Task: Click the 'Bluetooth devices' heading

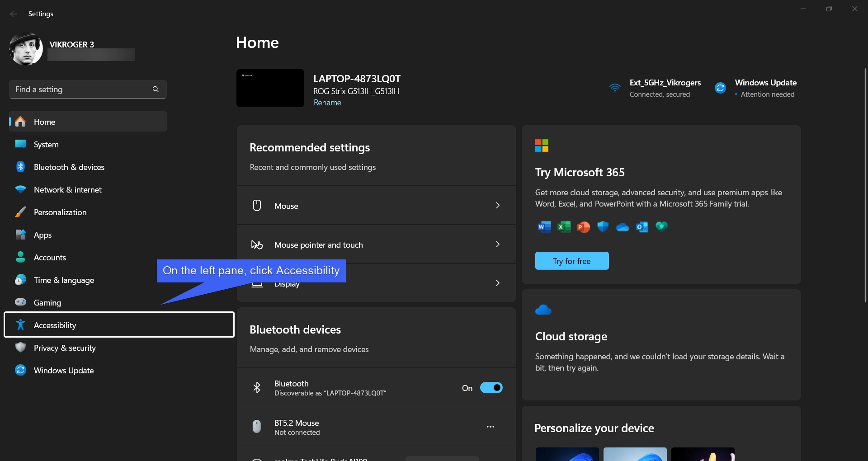Action: pos(295,329)
